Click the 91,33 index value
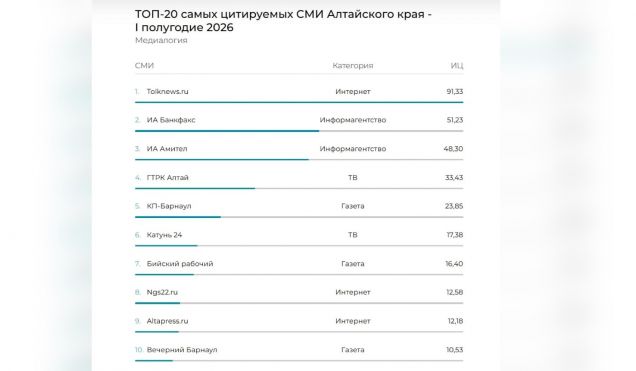Viewport: 636px width, 371px height. [455, 92]
